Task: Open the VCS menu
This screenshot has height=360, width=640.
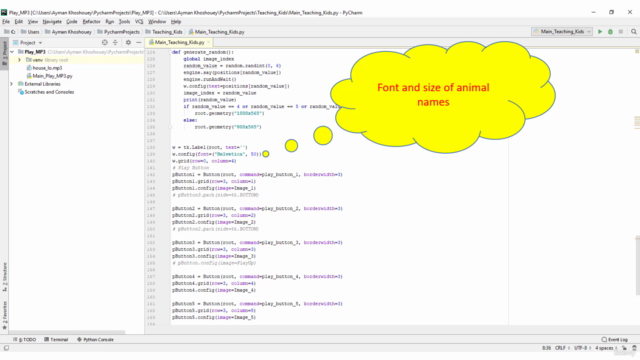Action: (x=139, y=22)
